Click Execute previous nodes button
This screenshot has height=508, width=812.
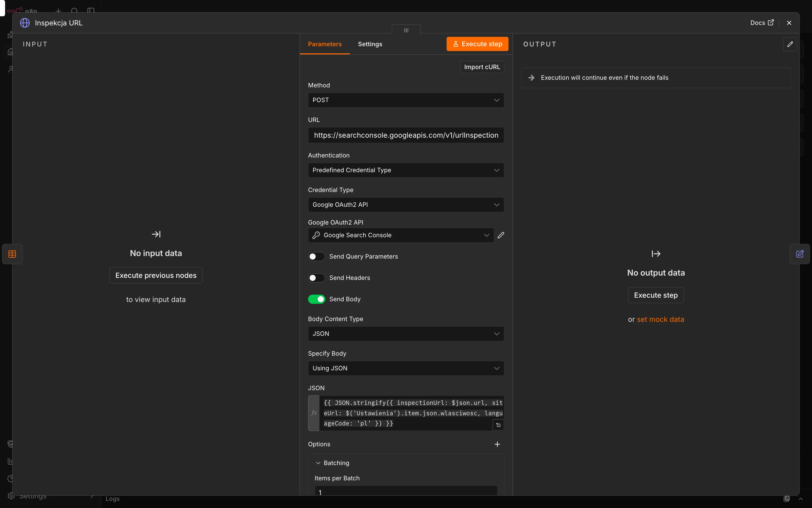(x=156, y=276)
